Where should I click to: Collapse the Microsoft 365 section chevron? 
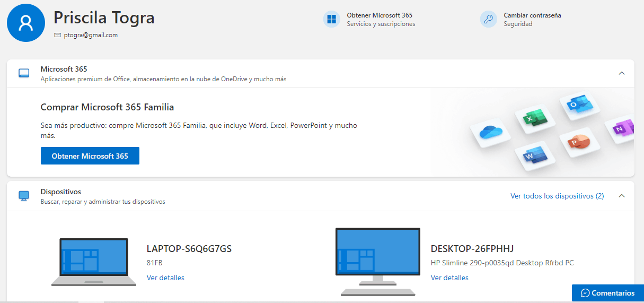click(x=622, y=73)
